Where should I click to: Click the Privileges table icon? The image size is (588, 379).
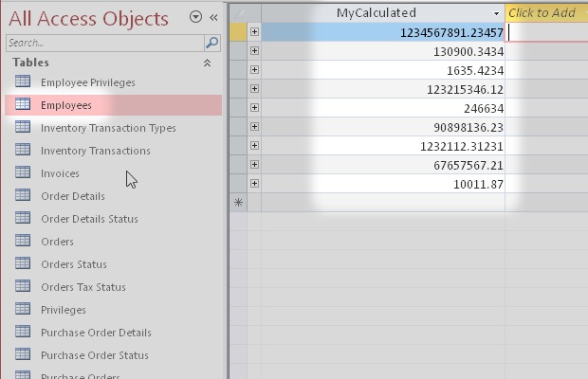click(x=24, y=310)
